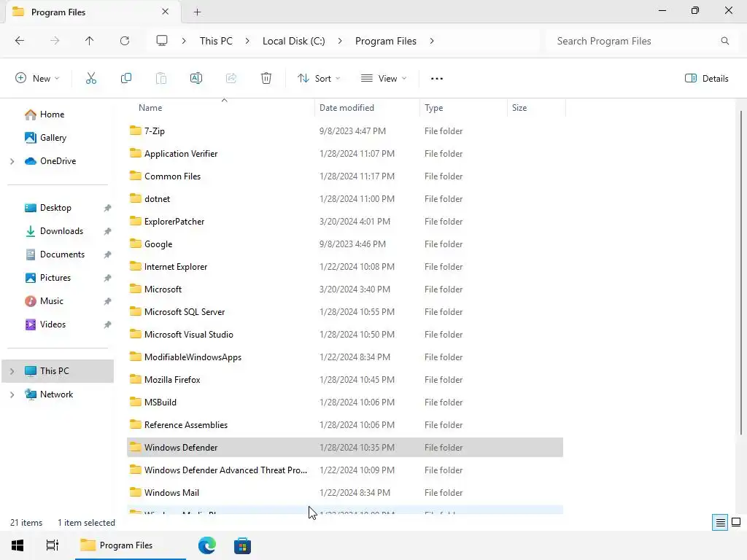
Task: Add a new tab with plus button
Action: tap(197, 12)
